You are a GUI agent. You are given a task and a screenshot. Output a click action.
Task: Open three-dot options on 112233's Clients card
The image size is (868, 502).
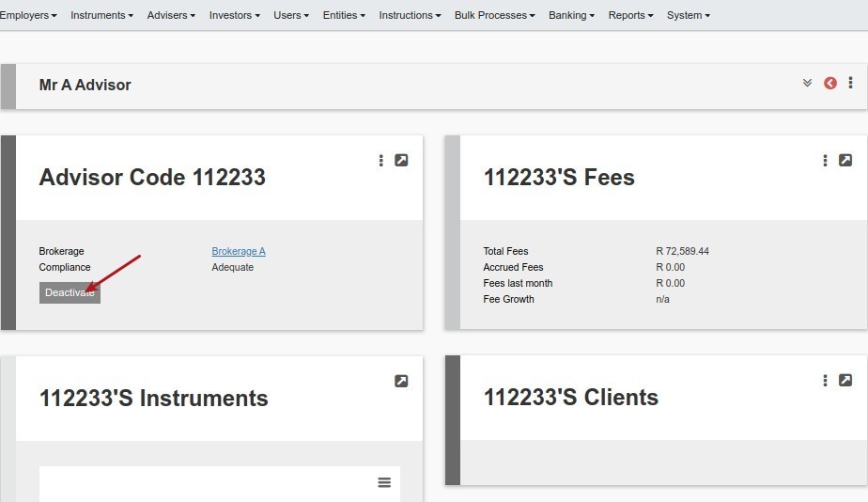pyautogui.click(x=825, y=380)
